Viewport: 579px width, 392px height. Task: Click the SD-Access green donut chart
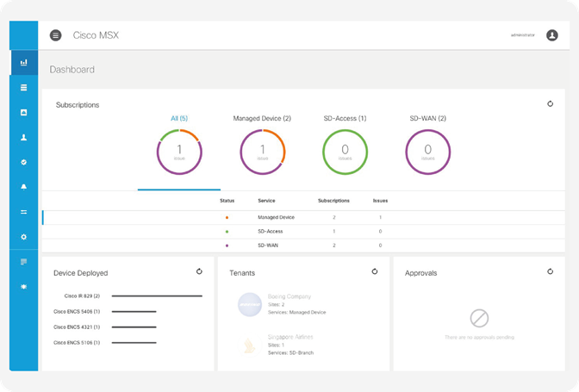coord(345,152)
